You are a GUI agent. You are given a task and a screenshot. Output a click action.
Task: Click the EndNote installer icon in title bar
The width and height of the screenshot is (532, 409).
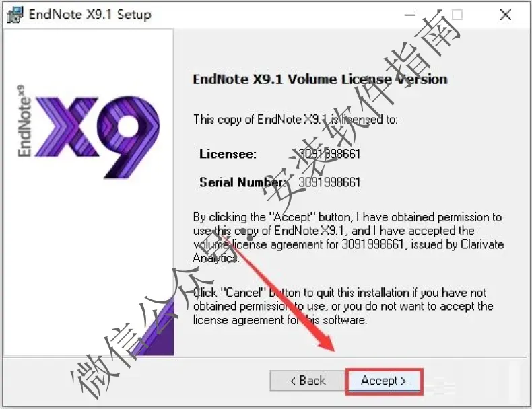pyautogui.click(x=15, y=15)
